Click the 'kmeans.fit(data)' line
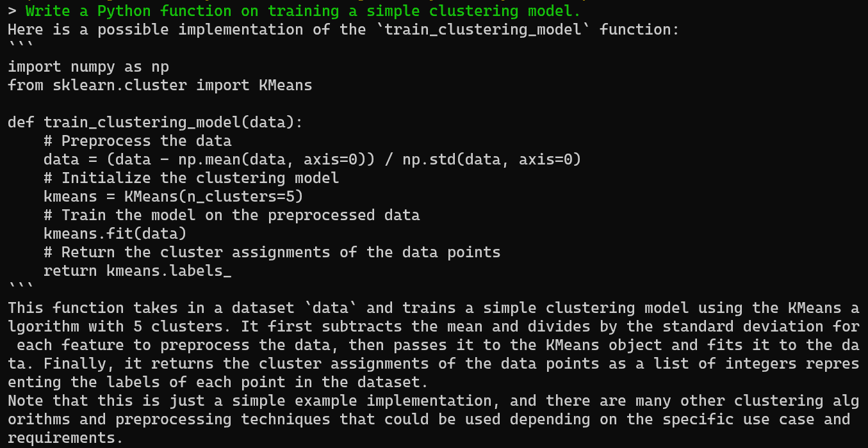Viewport: 868px width, 448px height. pyautogui.click(x=115, y=234)
